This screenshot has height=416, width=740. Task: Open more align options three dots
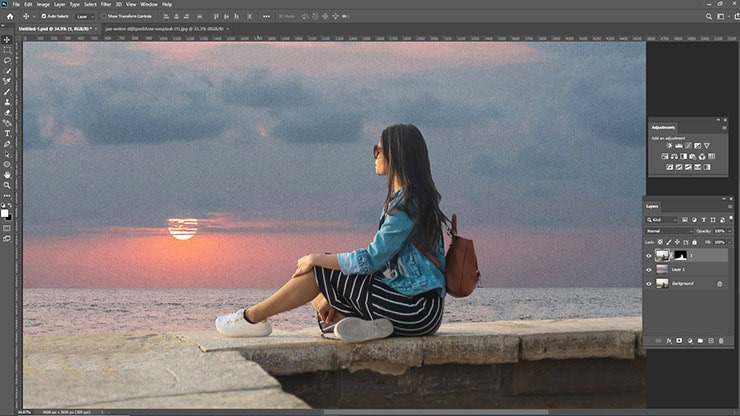click(266, 16)
